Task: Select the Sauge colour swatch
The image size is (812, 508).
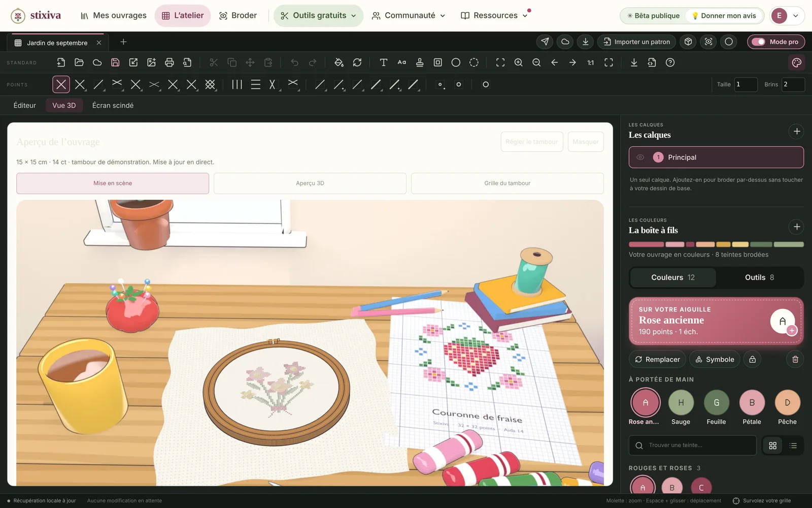Action: 681,402
